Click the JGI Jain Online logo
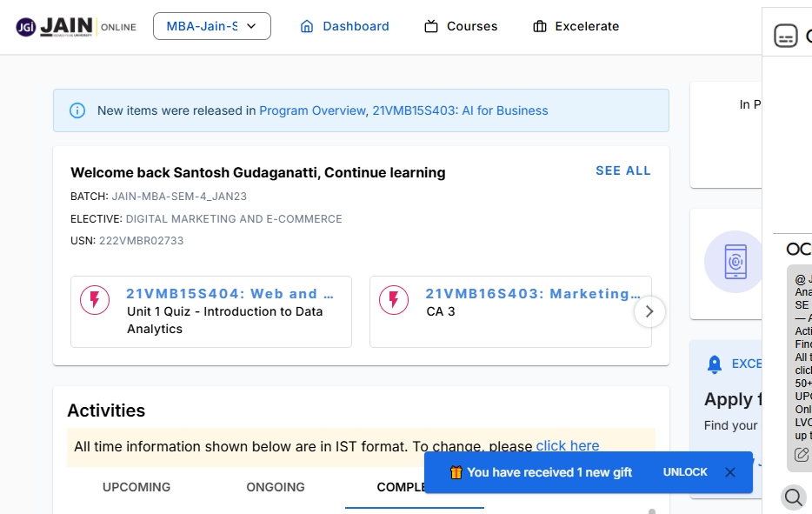The image size is (812, 514). coord(76,26)
